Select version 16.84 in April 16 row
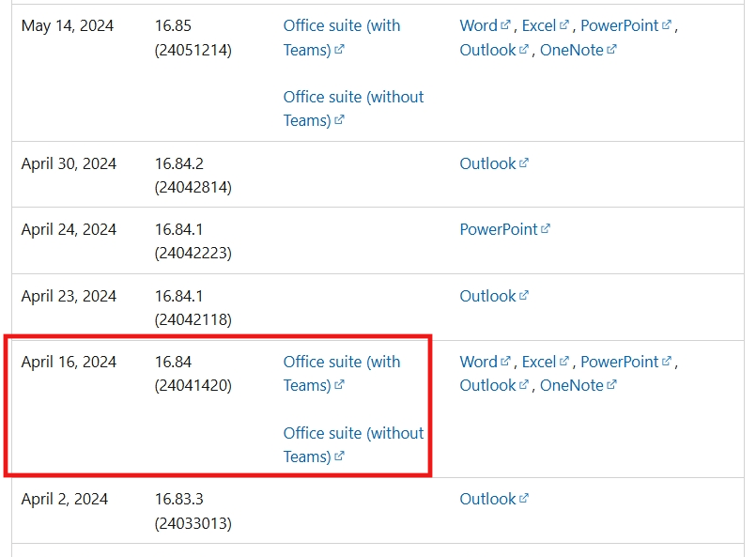756x557 pixels. (173, 362)
